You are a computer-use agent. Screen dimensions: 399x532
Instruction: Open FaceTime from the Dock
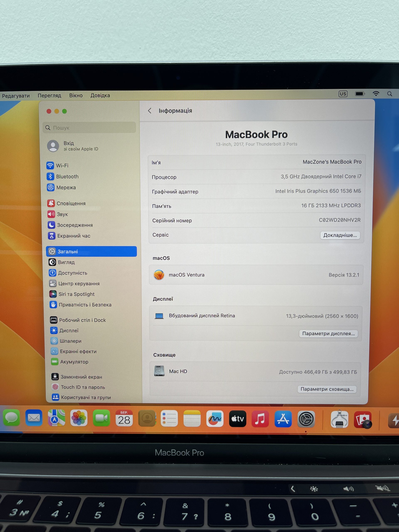[101, 418]
